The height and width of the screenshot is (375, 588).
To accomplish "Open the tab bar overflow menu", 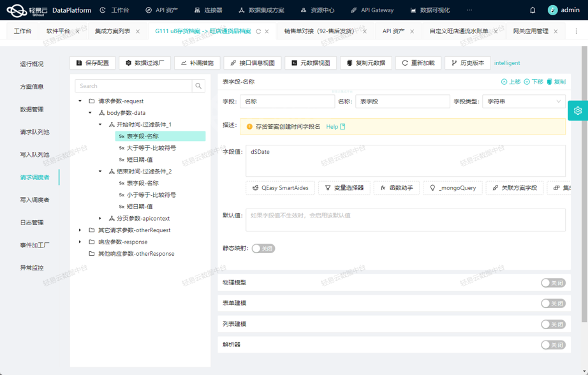I will click(576, 31).
